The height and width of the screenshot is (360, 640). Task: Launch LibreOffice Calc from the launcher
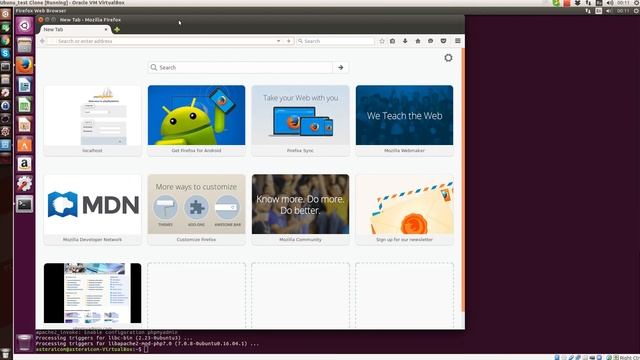click(24, 105)
